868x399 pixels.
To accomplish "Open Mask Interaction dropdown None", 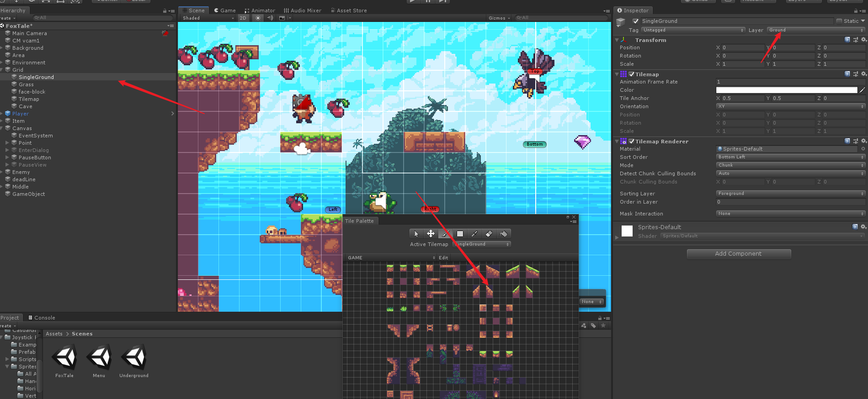I will click(x=790, y=214).
